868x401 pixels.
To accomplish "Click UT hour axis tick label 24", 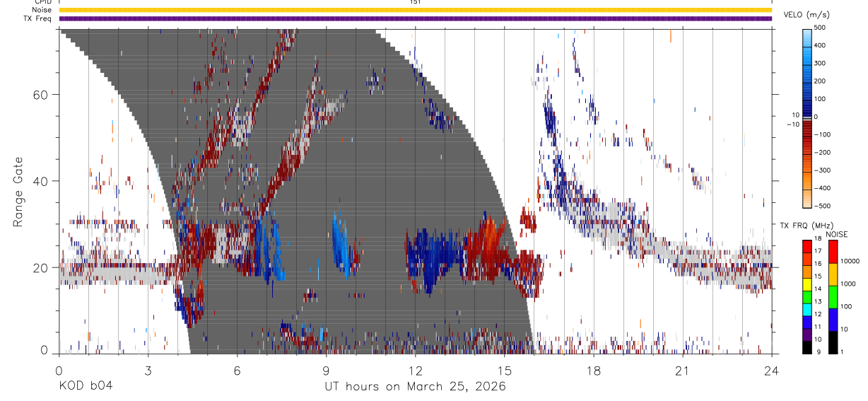I will [x=771, y=371].
